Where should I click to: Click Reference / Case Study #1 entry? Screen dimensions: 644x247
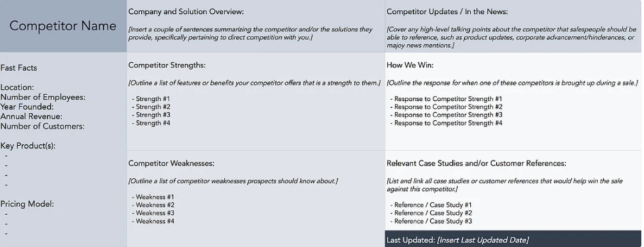point(431,205)
